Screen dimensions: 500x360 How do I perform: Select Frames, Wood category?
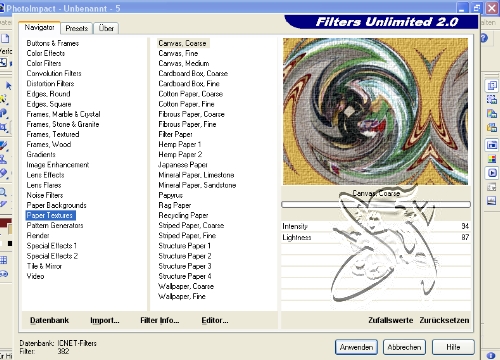click(49, 144)
